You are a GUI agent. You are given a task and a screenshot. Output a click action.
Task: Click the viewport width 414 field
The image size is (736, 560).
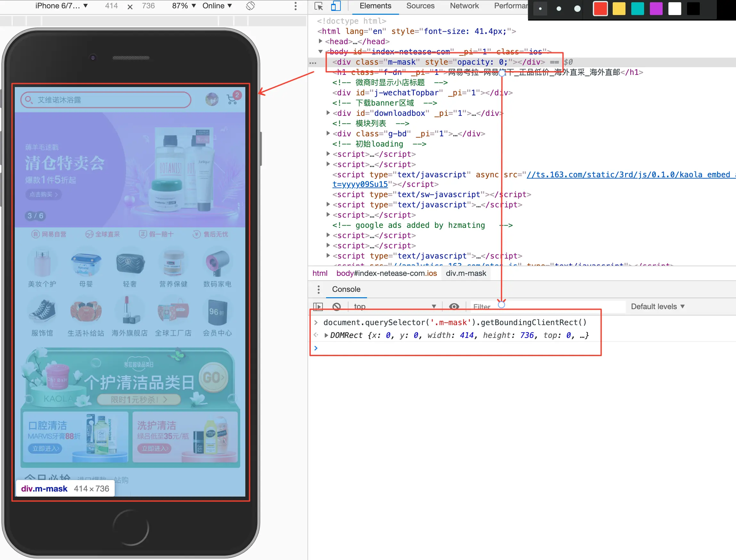click(111, 6)
